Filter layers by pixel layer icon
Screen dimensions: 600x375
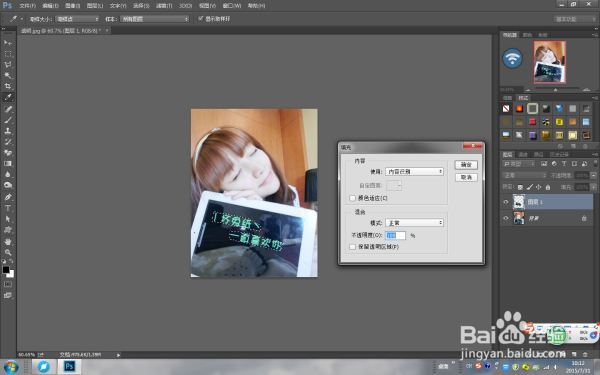pyautogui.click(x=544, y=164)
